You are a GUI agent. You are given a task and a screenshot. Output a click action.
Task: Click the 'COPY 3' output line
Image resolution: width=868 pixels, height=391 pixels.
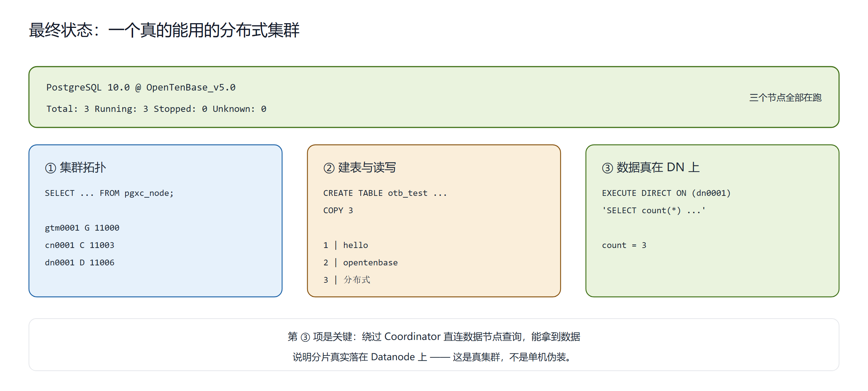tap(338, 211)
